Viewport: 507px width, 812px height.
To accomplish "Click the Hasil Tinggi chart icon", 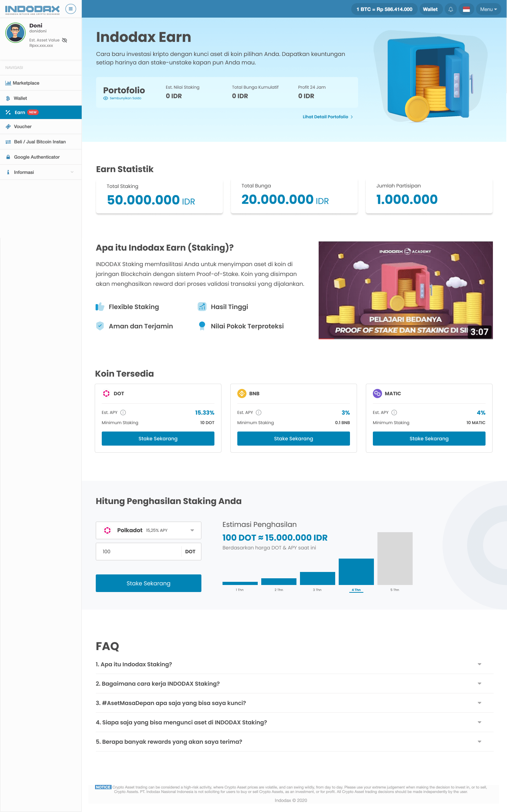I will pyautogui.click(x=202, y=307).
